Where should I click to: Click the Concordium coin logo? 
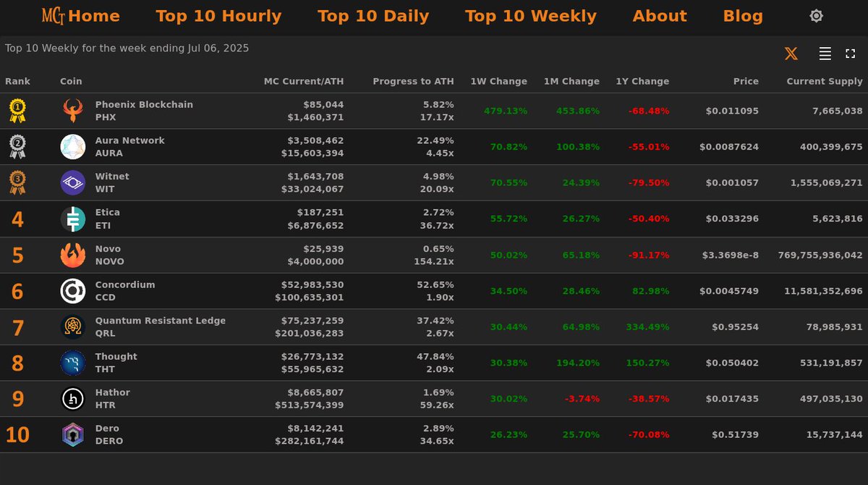[x=73, y=291]
